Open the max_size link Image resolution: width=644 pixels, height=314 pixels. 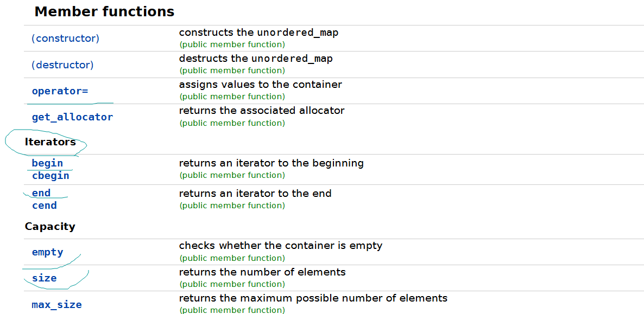(x=56, y=305)
